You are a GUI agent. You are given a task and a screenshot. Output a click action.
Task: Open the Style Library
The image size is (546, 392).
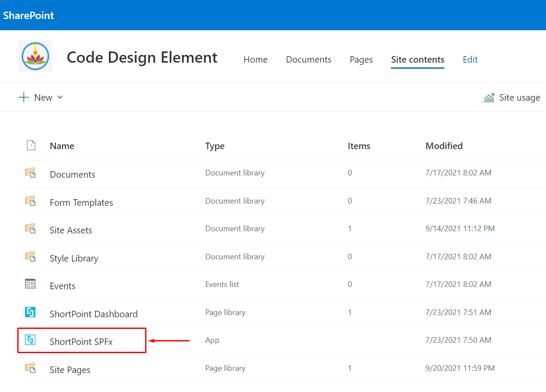pos(74,258)
